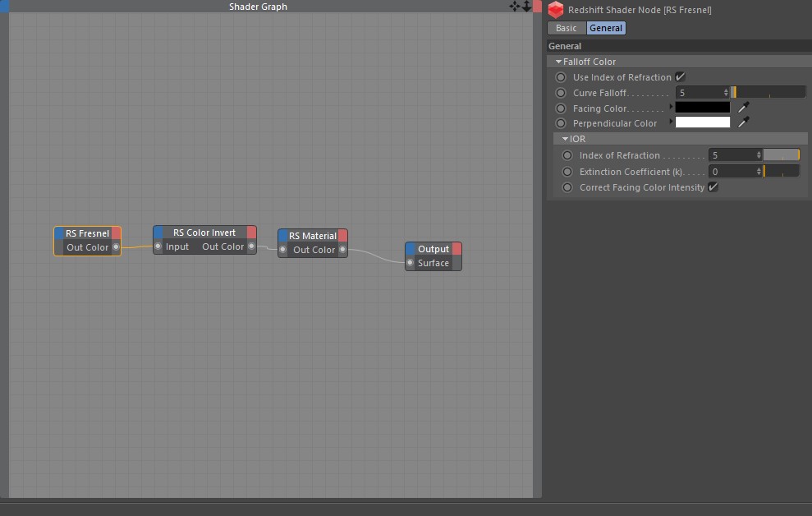Toggle animation dot beside Use Index of Refraction
Viewport: 812px width, 516px height.
561,77
